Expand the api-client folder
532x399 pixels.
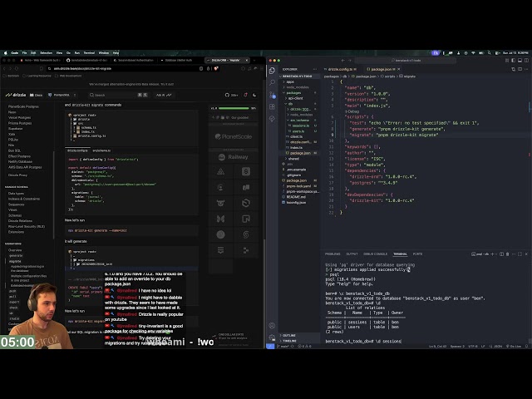(x=300, y=98)
